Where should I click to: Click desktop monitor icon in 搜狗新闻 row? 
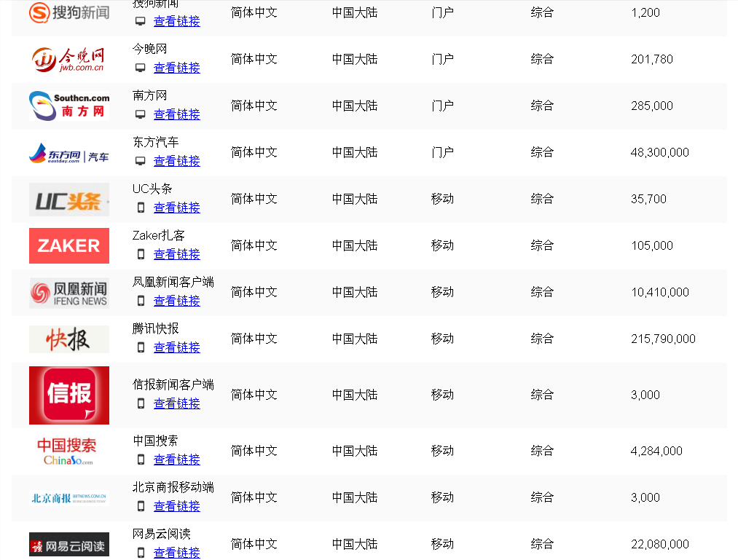point(141,21)
